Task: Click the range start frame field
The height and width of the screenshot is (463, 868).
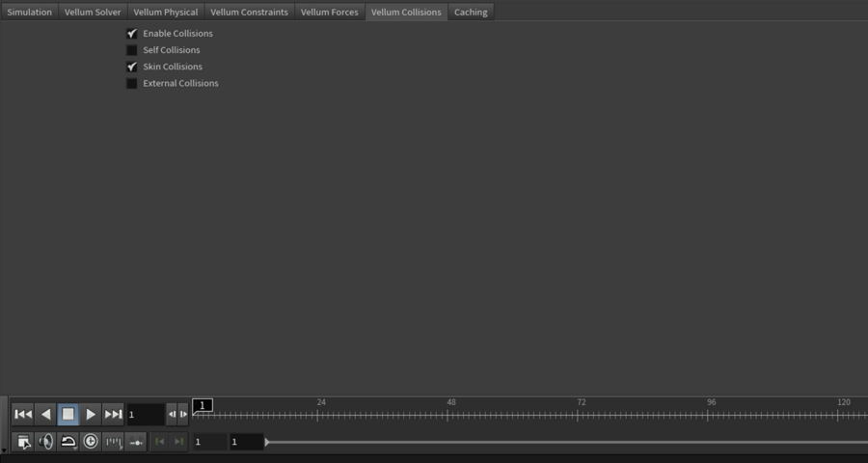Action: point(210,442)
